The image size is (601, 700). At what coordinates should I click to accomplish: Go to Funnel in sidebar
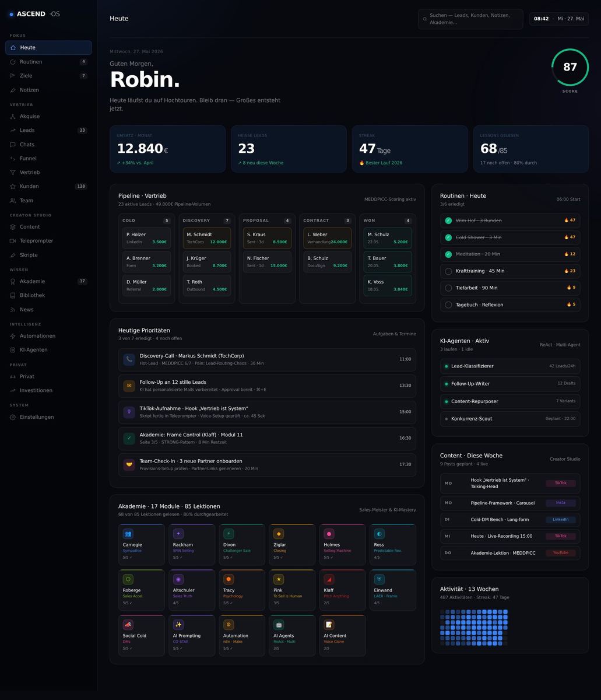tap(48, 158)
